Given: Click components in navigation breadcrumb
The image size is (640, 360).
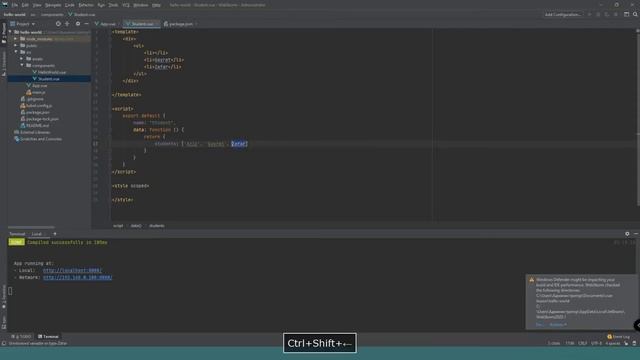Looking at the screenshot, I should 52,15.
